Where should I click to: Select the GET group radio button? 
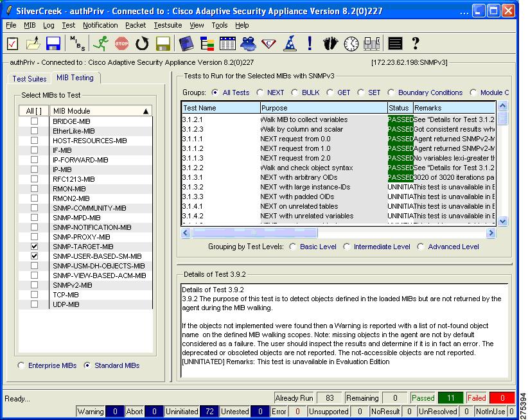[x=330, y=92]
